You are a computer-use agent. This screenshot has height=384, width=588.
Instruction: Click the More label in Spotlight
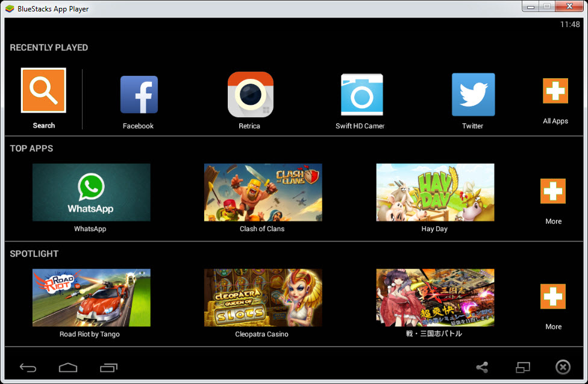click(554, 327)
